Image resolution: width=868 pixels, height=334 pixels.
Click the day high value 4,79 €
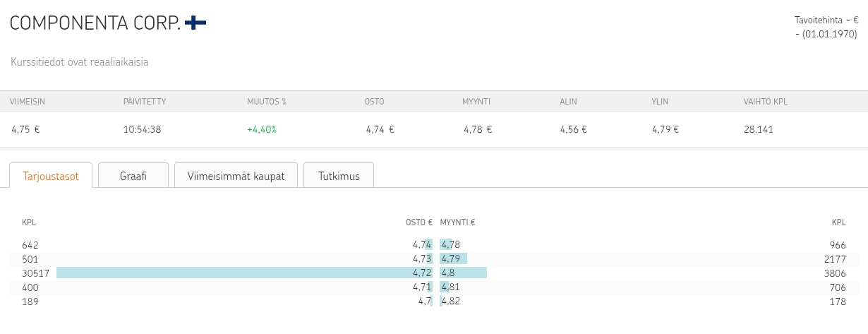pyautogui.click(x=665, y=130)
